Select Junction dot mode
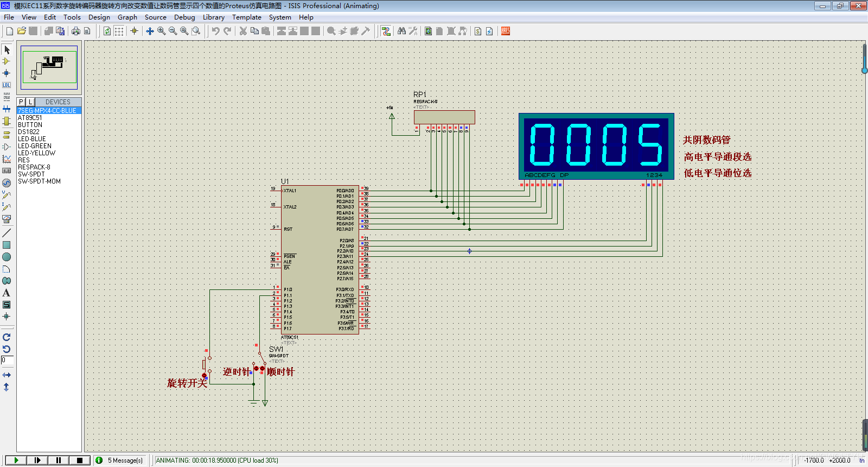Viewport: 868px width, 467px height. click(x=7, y=73)
